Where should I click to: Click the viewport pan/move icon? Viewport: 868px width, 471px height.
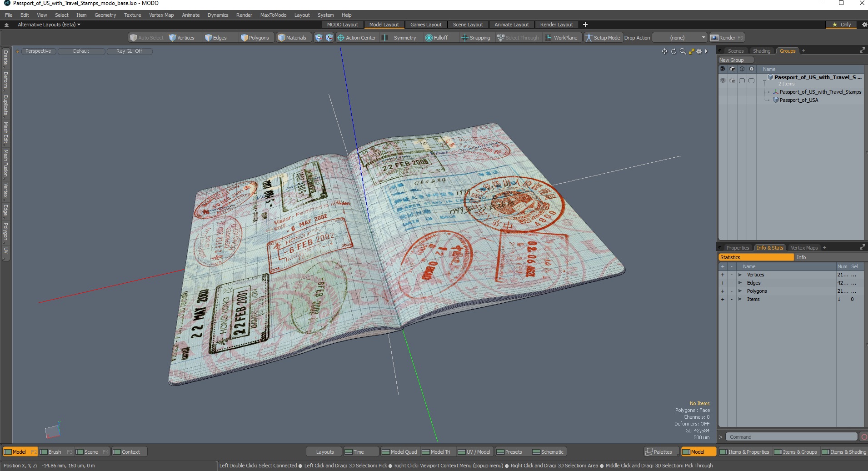click(x=664, y=51)
